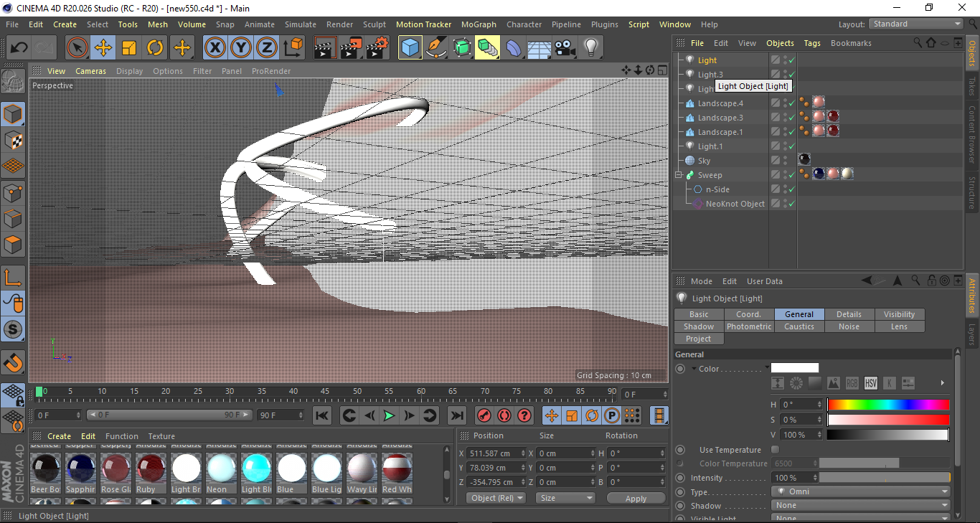
Task: Toggle Autokeying button
Action: 504,415
